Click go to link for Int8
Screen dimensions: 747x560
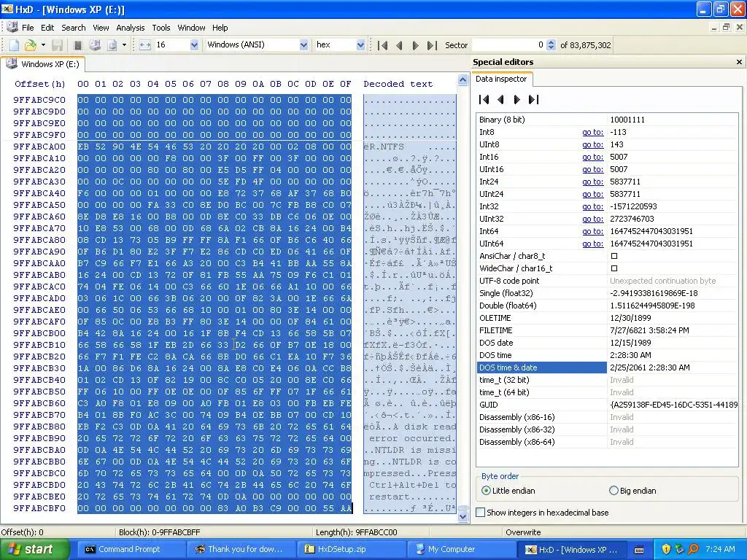592,133
